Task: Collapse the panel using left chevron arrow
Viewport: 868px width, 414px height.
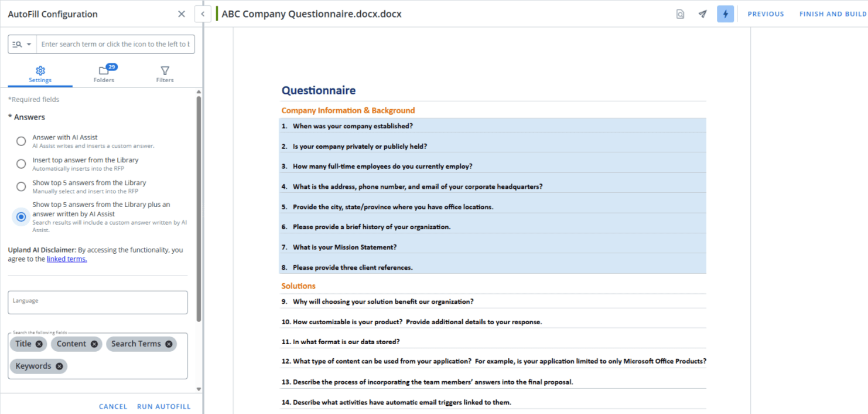Action: pyautogui.click(x=202, y=13)
